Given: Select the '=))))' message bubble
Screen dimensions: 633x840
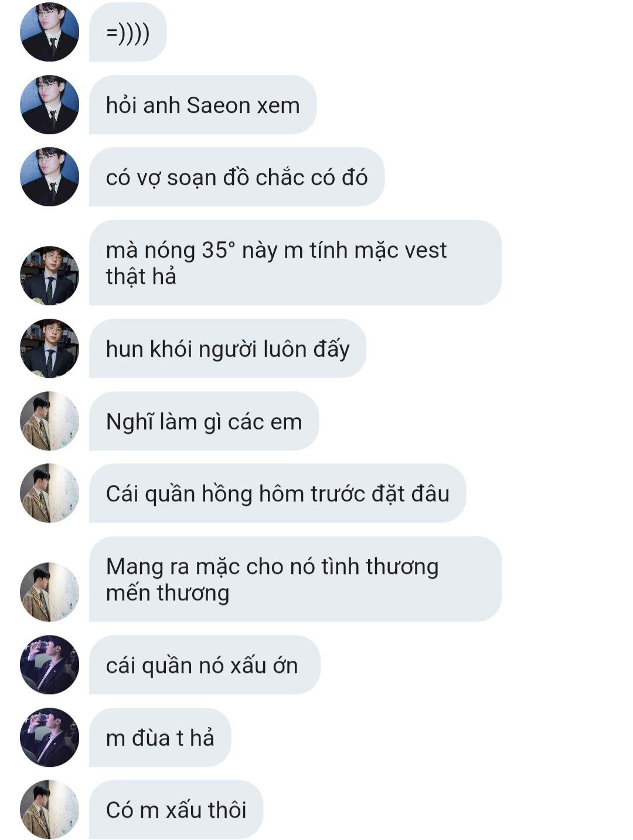Looking at the screenshot, I should point(128,32).
